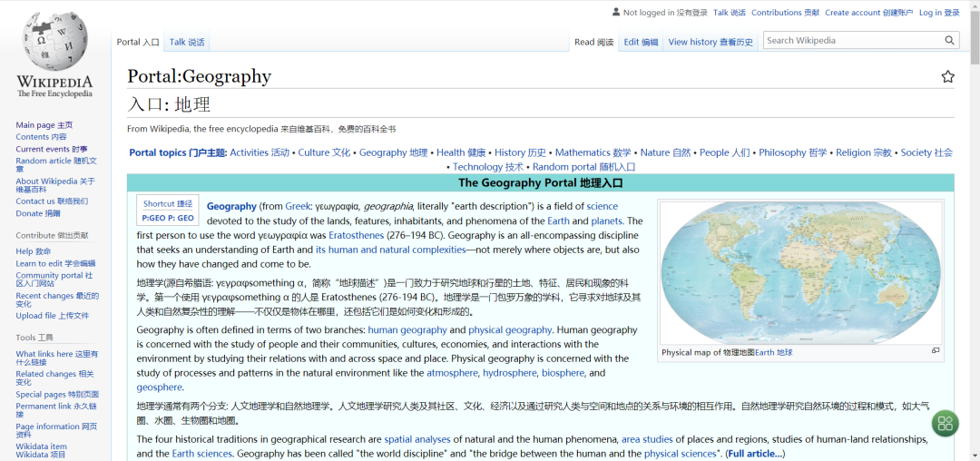This screenshot has height=461, width=980.
Task: Open Learn to edit
Action: click(x=55, y=263)
